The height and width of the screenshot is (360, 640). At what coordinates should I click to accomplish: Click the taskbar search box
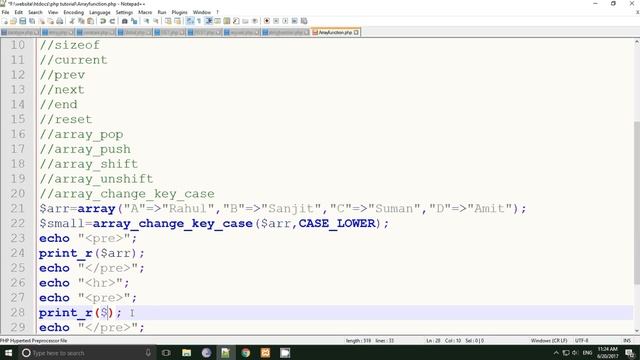(x=87, y=353)
